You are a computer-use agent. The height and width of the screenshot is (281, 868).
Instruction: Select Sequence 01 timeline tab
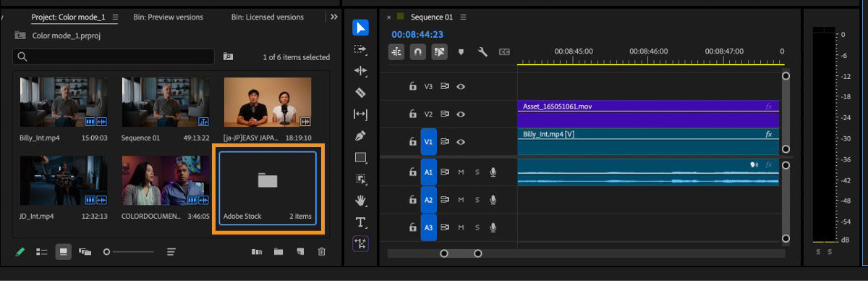coord(432,17)
